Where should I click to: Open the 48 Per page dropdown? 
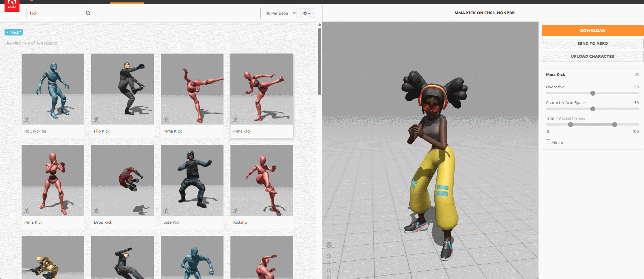(x=278, y=13)
